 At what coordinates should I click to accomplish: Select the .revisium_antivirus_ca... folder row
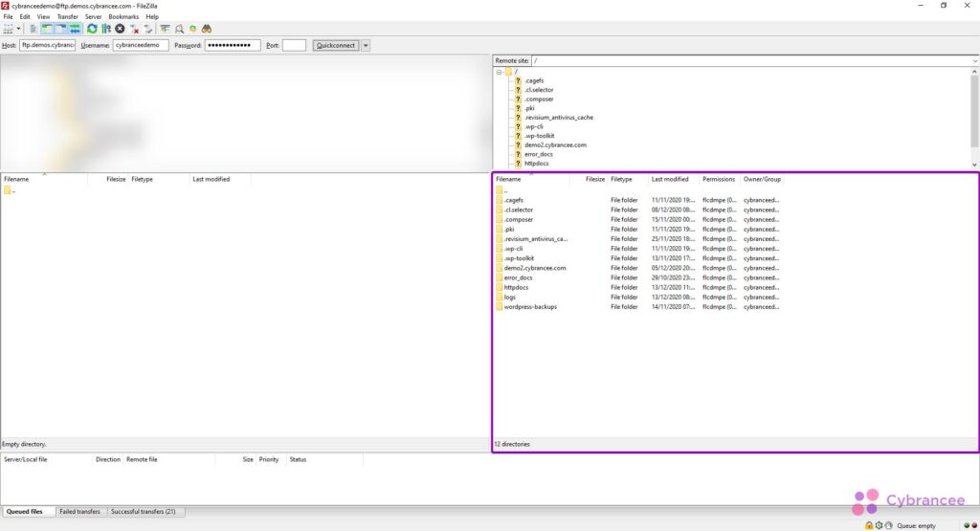(638, 238)
